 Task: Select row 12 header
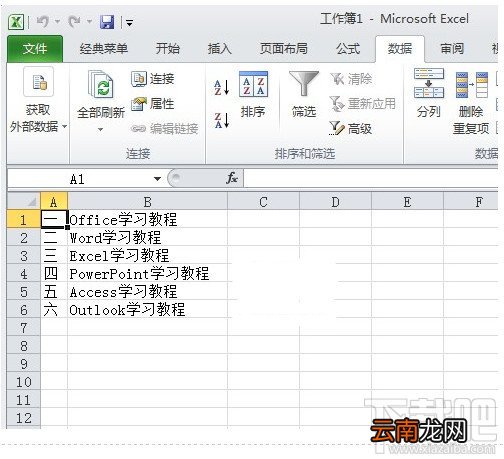tap(24, 418)
